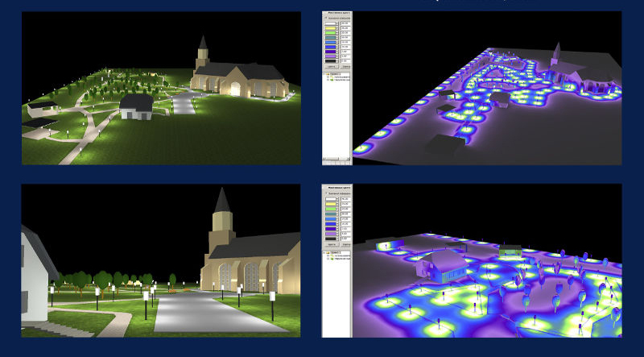Open dropdown arrow beside green swatch, bottom legend
The image size is (644, 357).
[337, 209]
